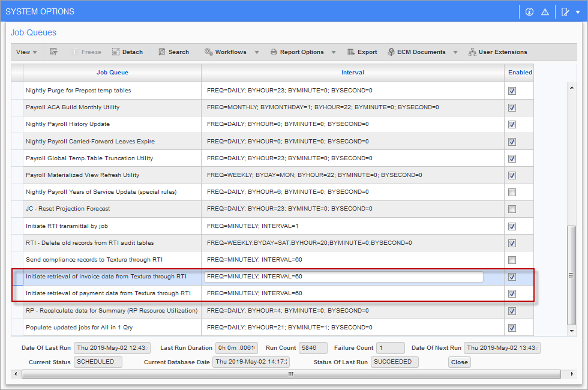Click the invoice data Interval input field
588x390 pixels.
tap(343, 277)
